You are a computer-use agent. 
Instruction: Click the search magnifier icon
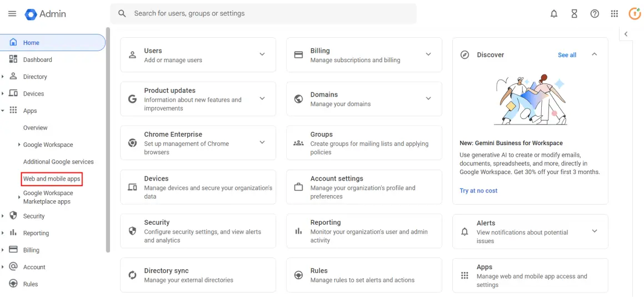click(x=122, y=13)
